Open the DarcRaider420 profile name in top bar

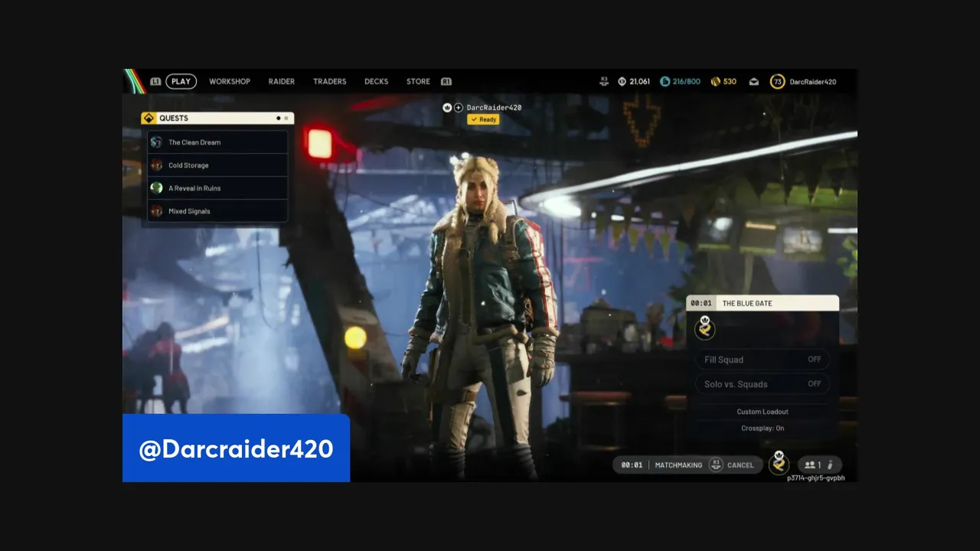tap(813, 81)
